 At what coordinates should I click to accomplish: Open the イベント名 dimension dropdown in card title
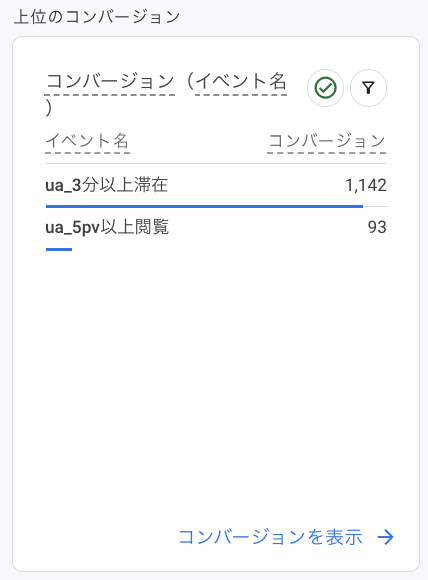[241, 81]
